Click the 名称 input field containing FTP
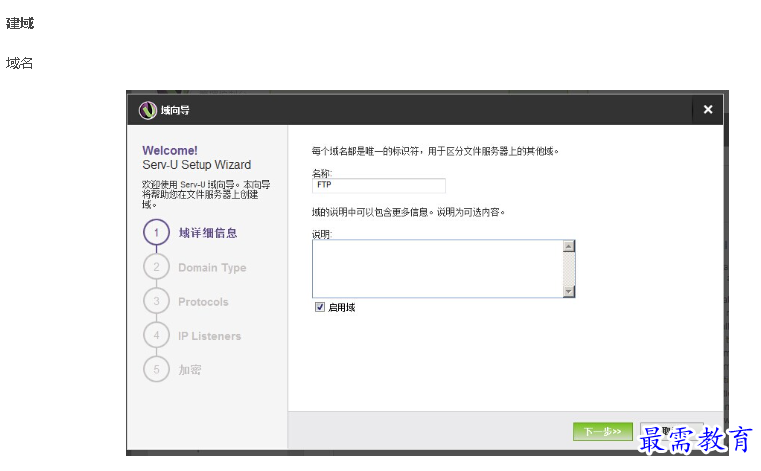Image resolution: width=761 pixels, height=471 pixels. [379, 185]
